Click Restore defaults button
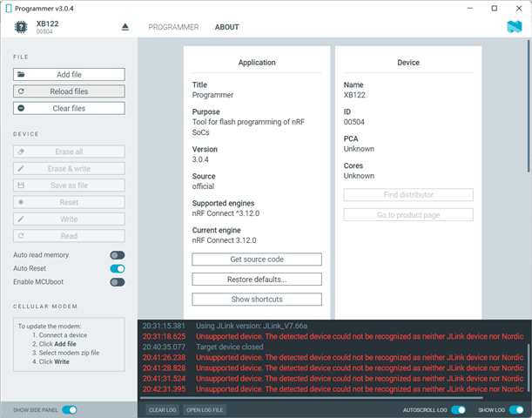 coord(257,280)
